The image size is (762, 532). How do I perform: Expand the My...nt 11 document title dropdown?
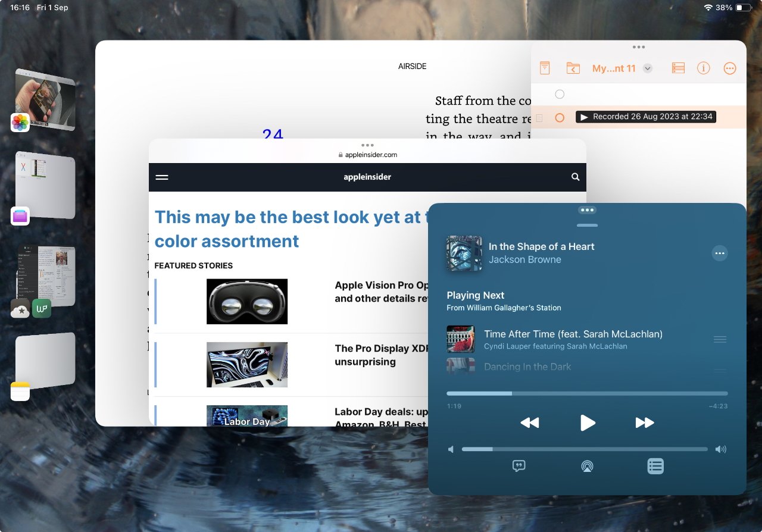648,68
